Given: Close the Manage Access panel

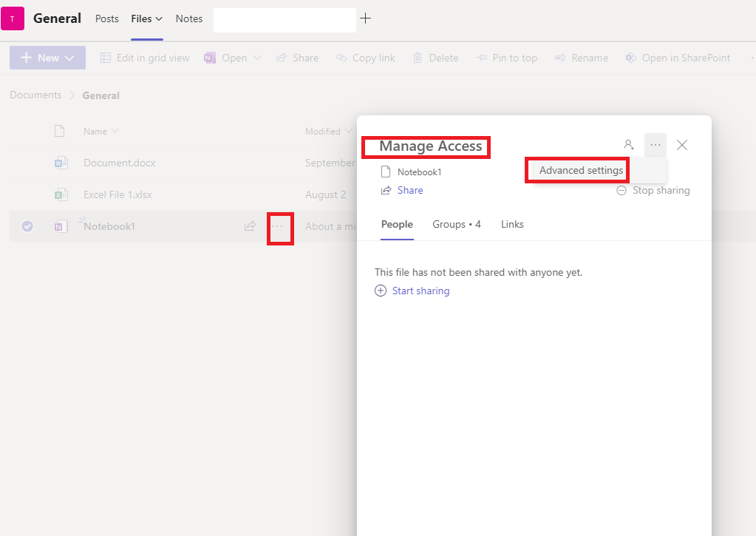Looking at the screenshot, I should click(682, 145).
